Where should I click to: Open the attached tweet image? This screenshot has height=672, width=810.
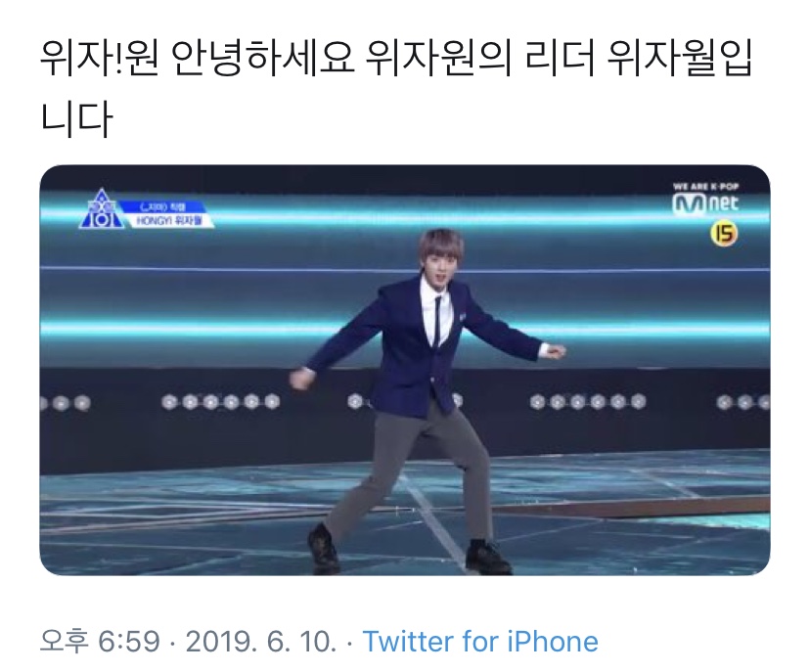[x=405, y=370]
